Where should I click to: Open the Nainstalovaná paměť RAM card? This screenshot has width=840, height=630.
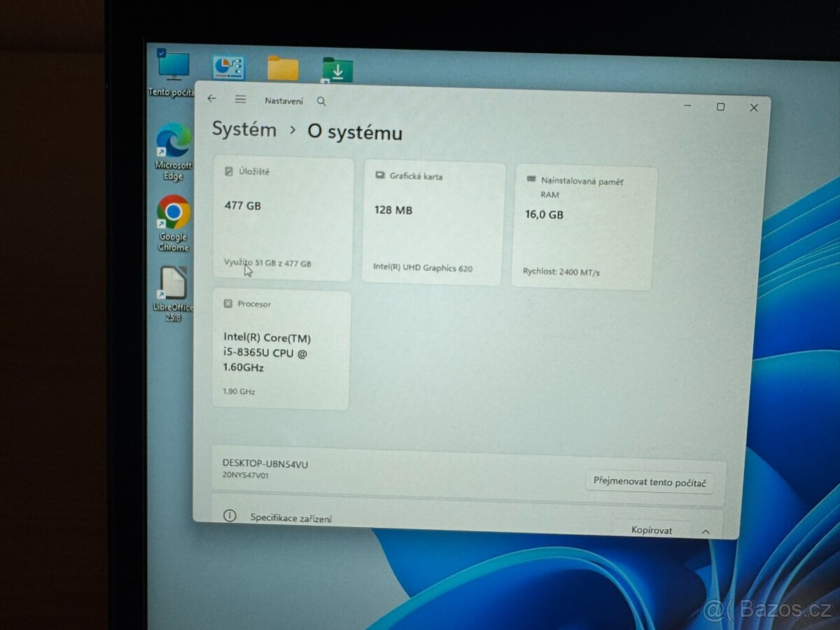click(584, 227)
